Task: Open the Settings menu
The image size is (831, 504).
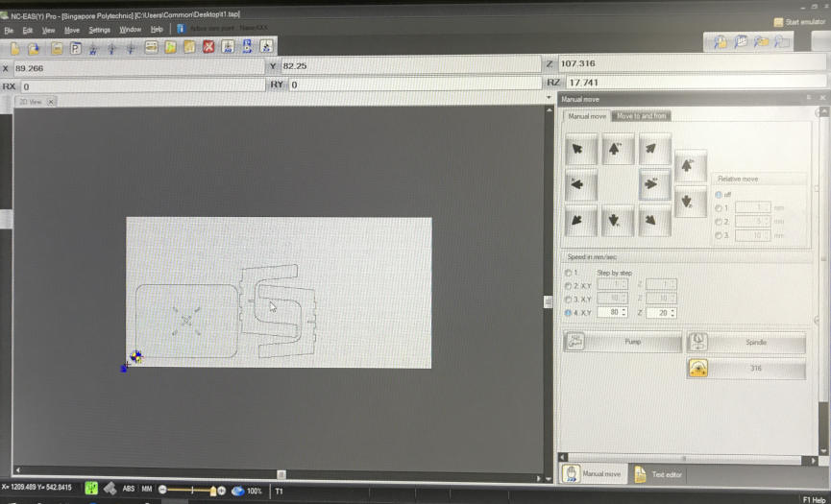Action: coord(99,30)
